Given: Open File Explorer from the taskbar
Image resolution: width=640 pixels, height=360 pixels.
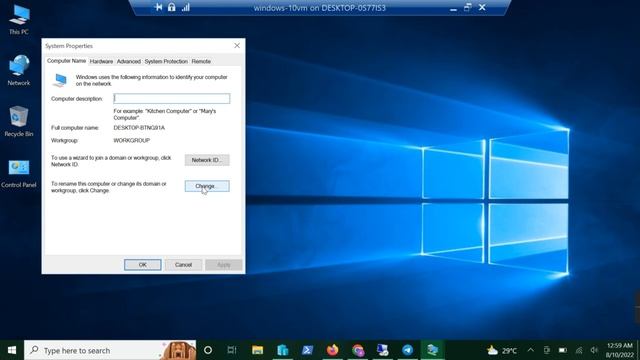Looking at the screenshot, I should point(258,350).
